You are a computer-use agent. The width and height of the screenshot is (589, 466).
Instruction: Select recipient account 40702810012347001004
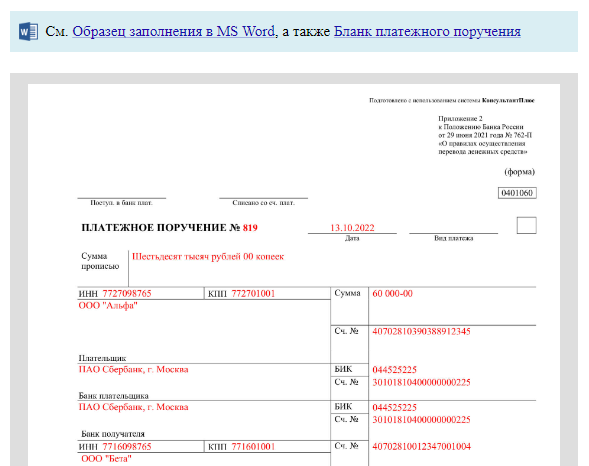coord(421,446)
